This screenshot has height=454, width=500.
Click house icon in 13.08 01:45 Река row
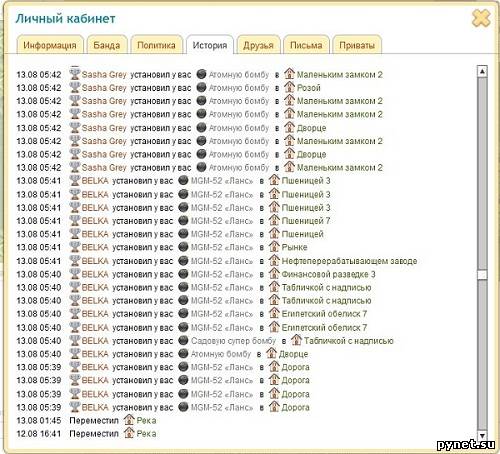(129, 420)
